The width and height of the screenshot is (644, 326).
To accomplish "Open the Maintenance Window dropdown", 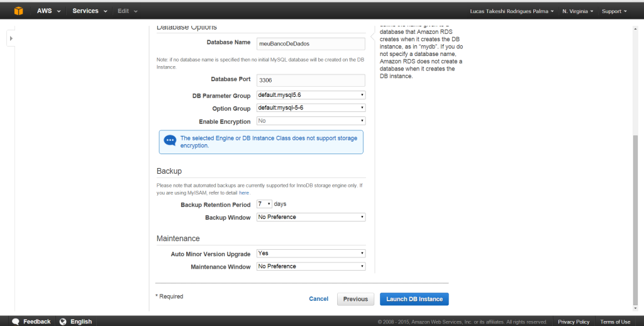I will click(x=311, y=266).
